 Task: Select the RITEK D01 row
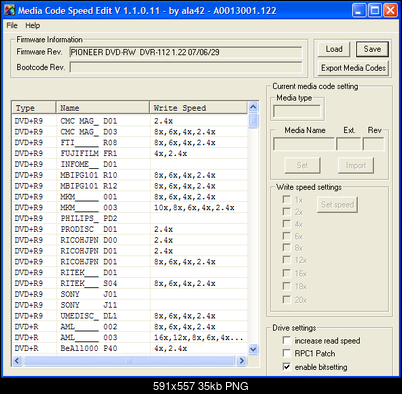coord(130,273)
